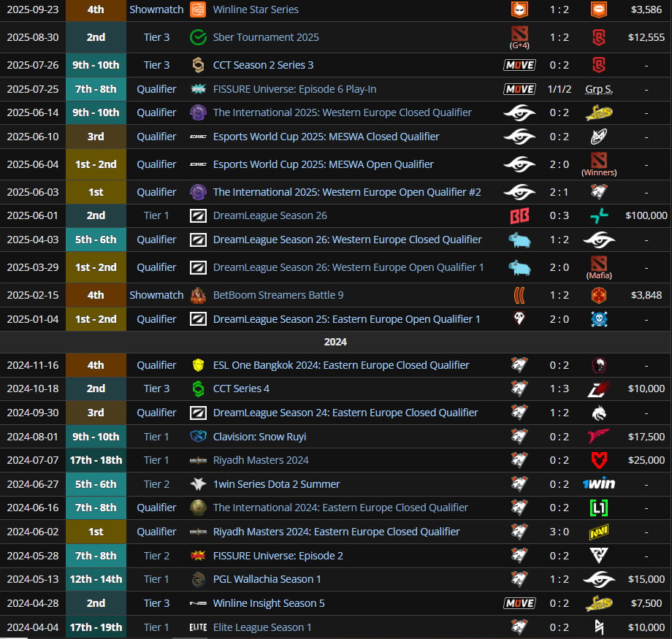
Task: Open the DreamLeague Season 26 tournament link
Action: tap(270, 215)
